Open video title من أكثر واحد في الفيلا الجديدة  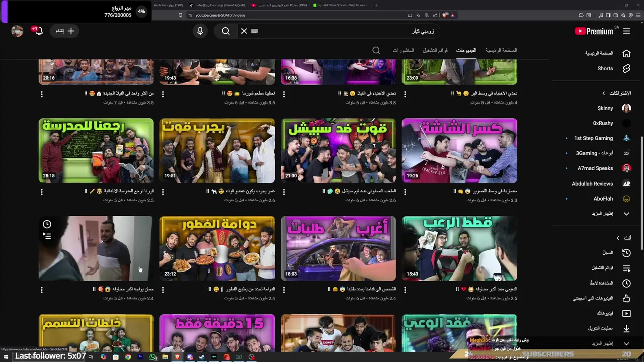pos(122,94)
